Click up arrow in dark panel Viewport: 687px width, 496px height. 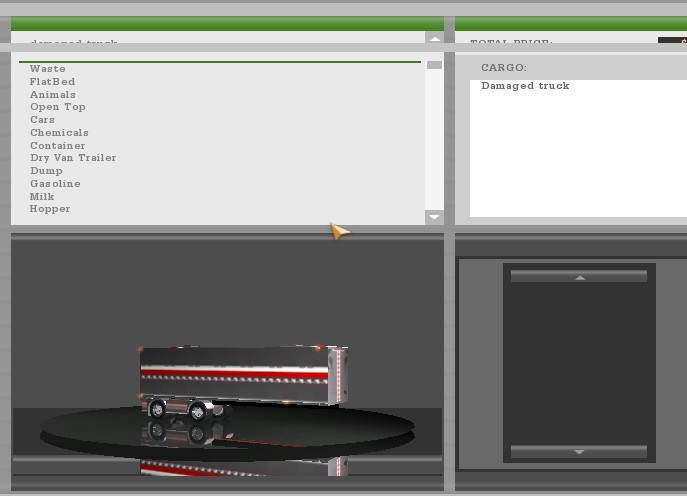(579, 276)
